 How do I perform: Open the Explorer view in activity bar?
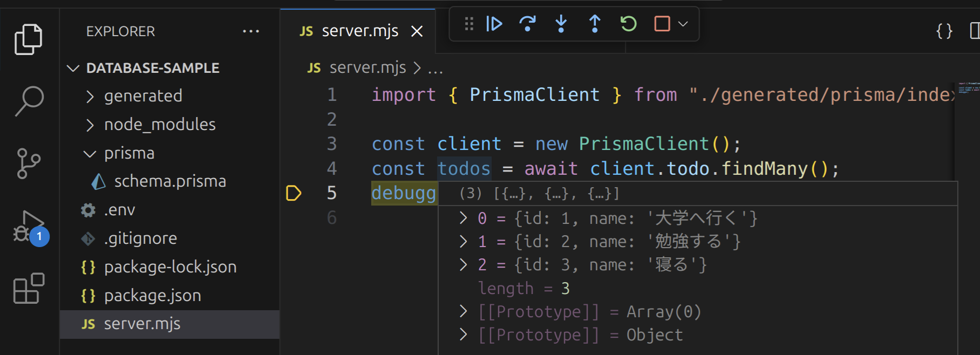[x=29, y=39]
